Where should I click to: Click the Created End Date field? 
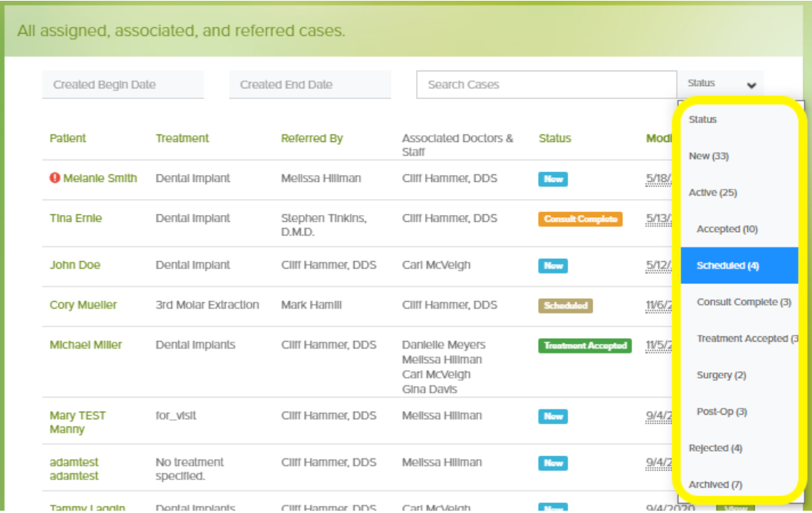(309, 85)
